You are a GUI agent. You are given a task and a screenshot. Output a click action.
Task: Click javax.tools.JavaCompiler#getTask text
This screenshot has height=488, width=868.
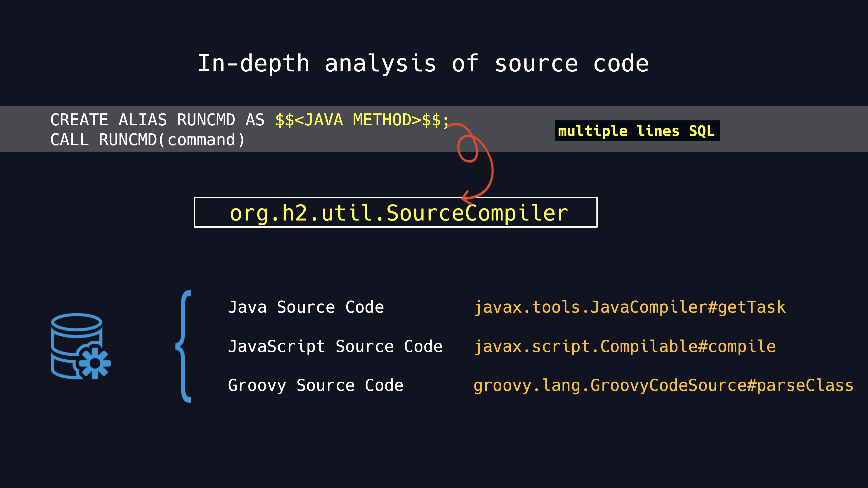point(630,307)
